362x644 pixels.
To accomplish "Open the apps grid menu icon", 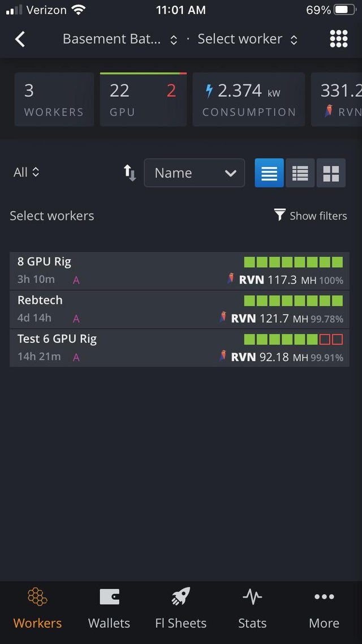I will [339, 39].
